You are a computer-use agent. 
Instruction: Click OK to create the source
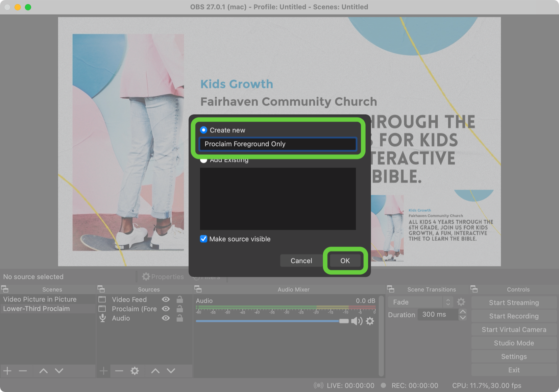[x=345, y=261]
